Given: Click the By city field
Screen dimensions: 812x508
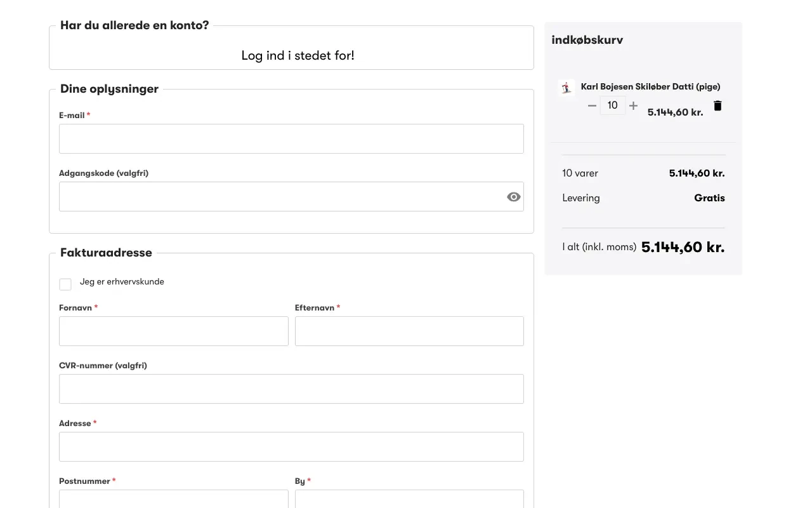Looking at the screenshot, I should click(409, 499).
